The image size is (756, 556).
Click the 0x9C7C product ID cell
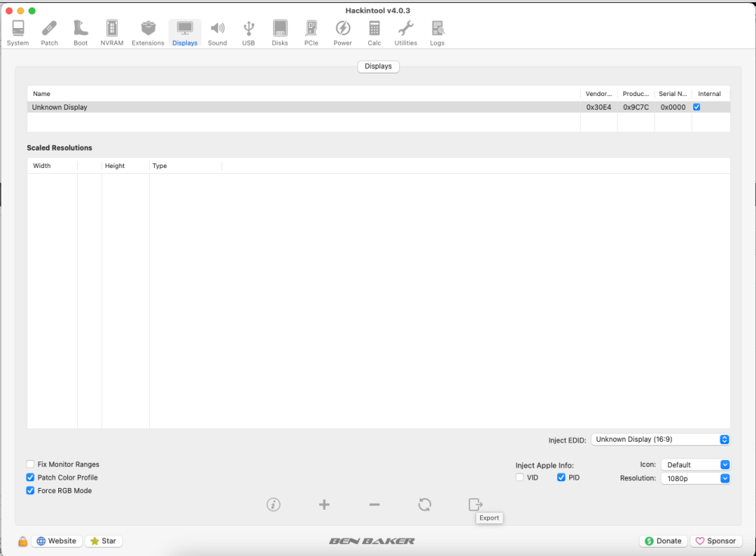tap(636, 107)
